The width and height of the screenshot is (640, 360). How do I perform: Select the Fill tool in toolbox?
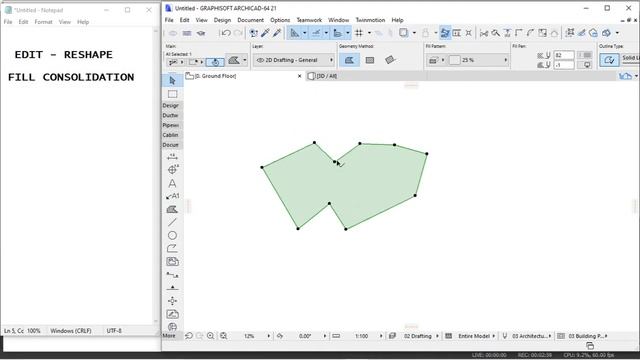click(x=172, y=209)
